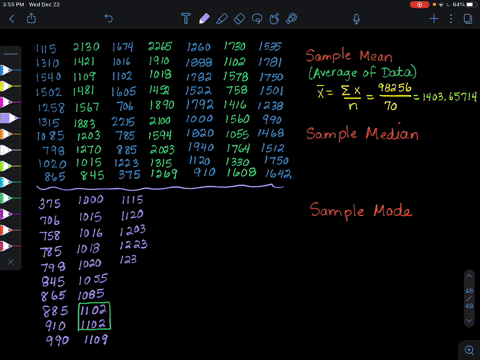Pick the yellow pen in sidebar

[x=10, y=86]
